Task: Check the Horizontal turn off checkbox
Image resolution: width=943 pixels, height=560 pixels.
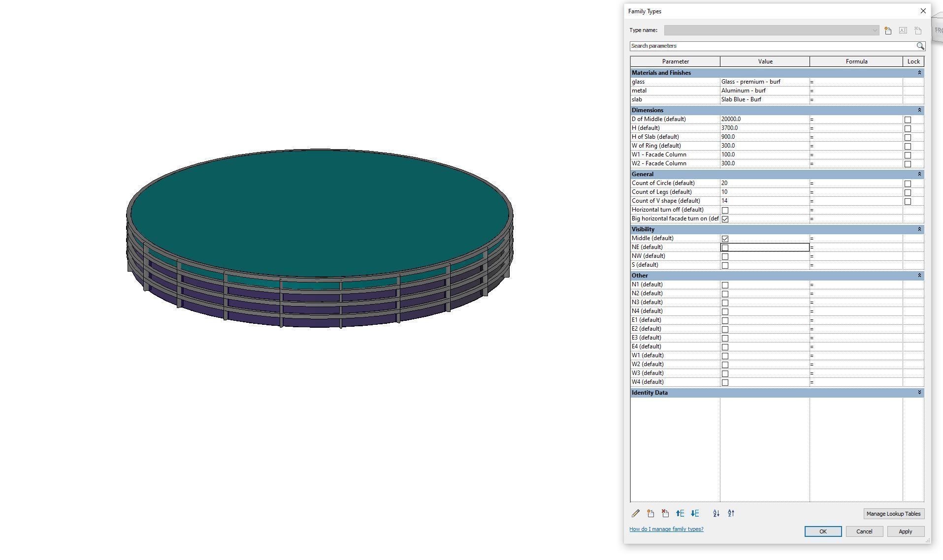Action: tap(725, 210)
